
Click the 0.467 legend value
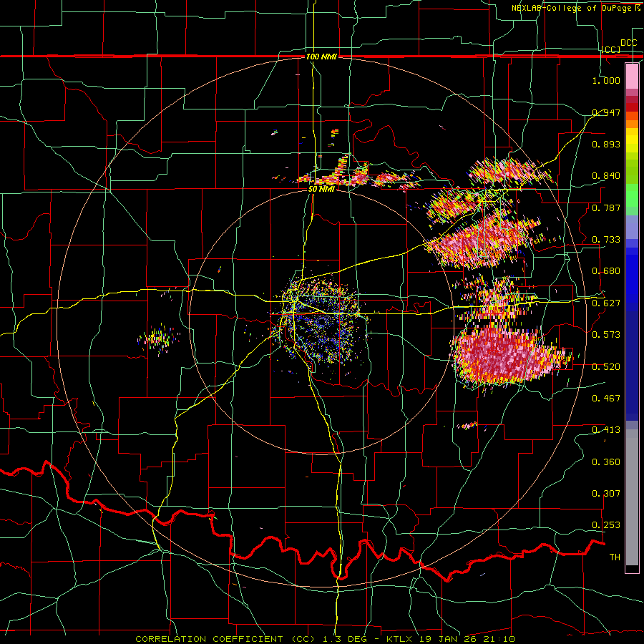click(606, 399)
